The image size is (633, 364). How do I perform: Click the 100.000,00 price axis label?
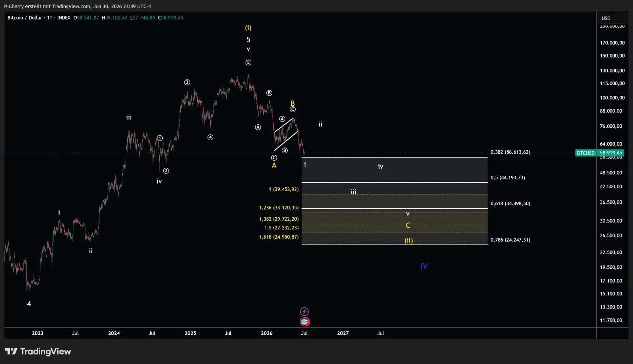612,97
